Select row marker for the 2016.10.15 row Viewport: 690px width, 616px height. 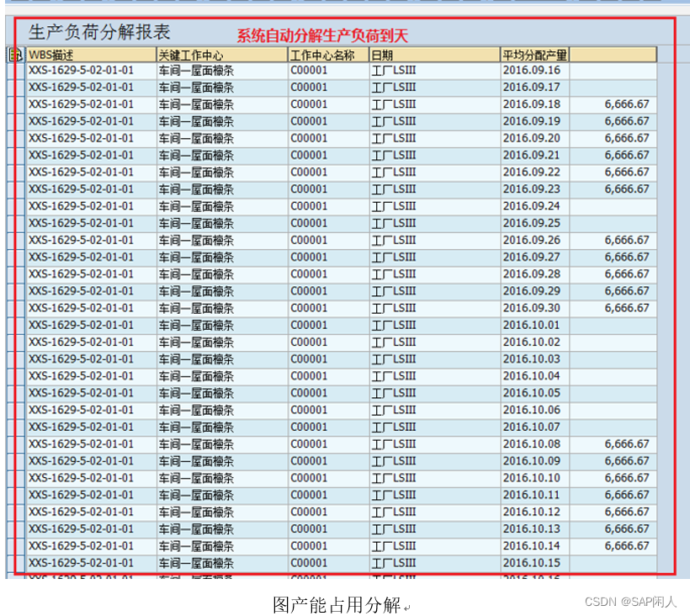(x=16, y=563)
